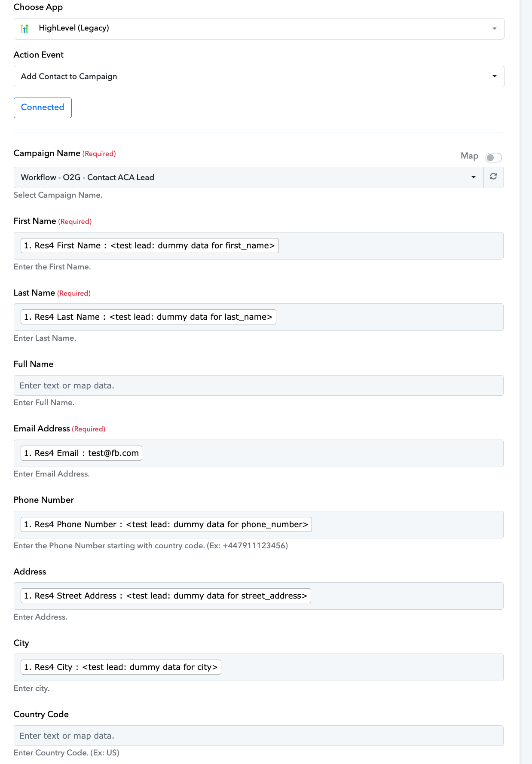Image resolution: width=532 pixels, height=764 pixels.
Task: Select the Res4 First Name mapped tag
Action: 150,245
